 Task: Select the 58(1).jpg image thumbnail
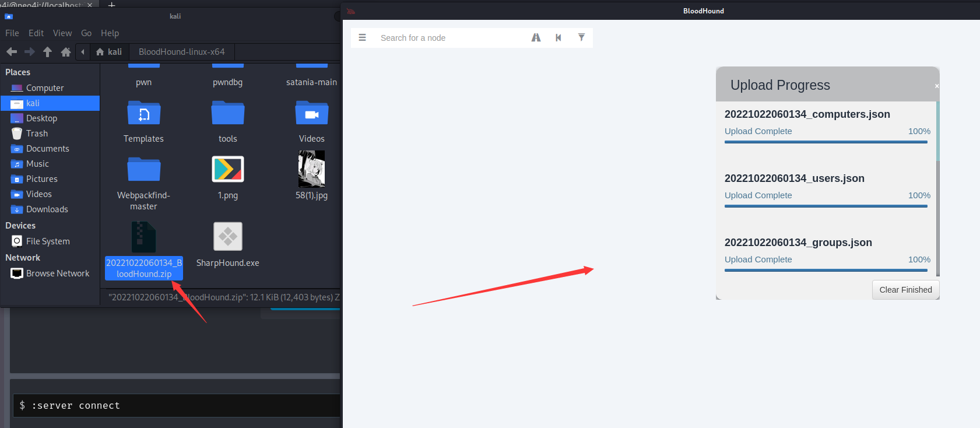tap(312, 169)
